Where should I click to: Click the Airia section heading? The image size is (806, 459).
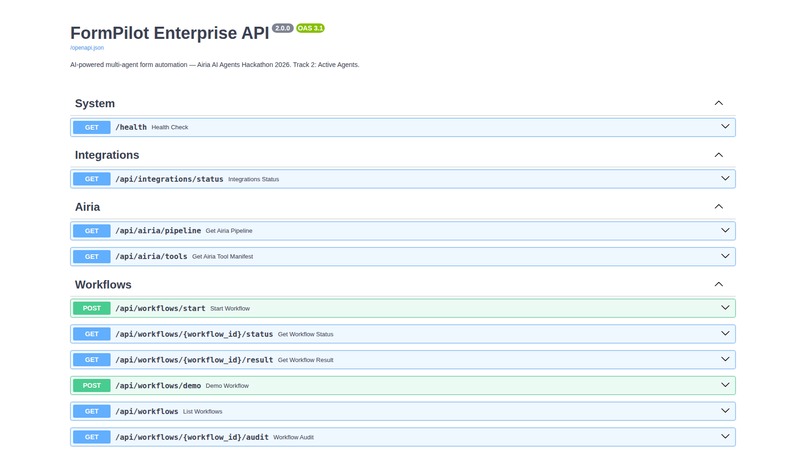[x=87, y=207]
